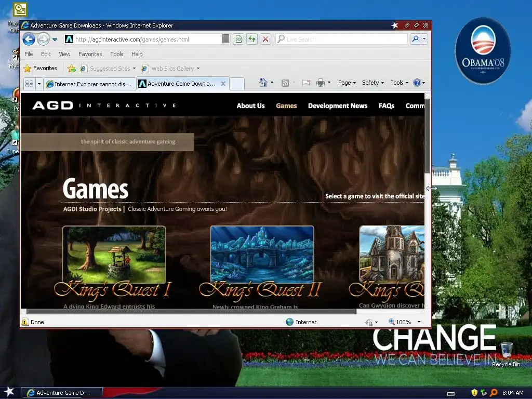Image resolution: width=532 pixels, height=399 pixels.
Task: Click the AGD Interactive logo
Action: 104,105
